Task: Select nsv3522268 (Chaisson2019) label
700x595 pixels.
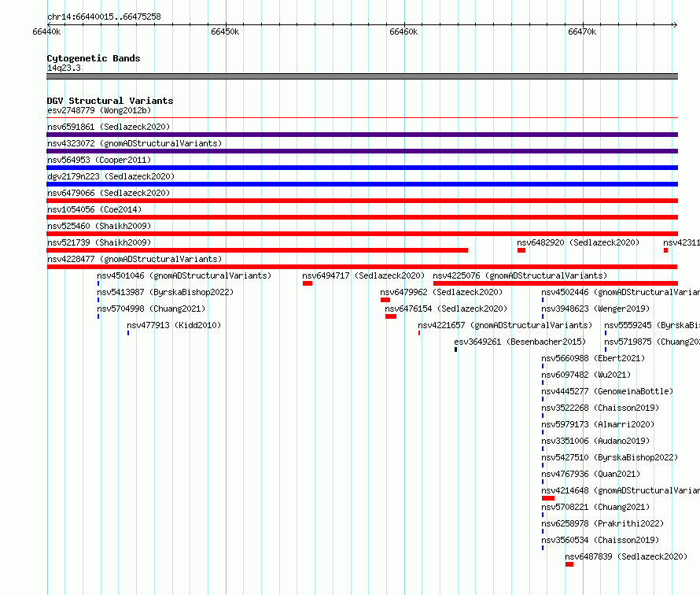Action: pos(600,408)
